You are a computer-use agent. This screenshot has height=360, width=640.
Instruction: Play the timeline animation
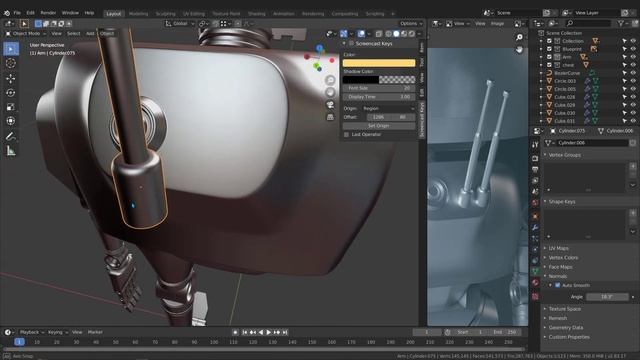269,333
